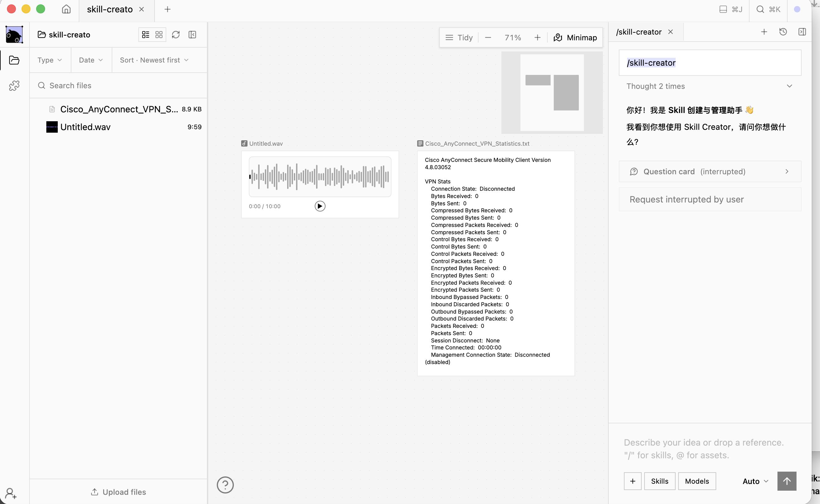Click the green fullscreen window button
820x504 pixels.
41,9
